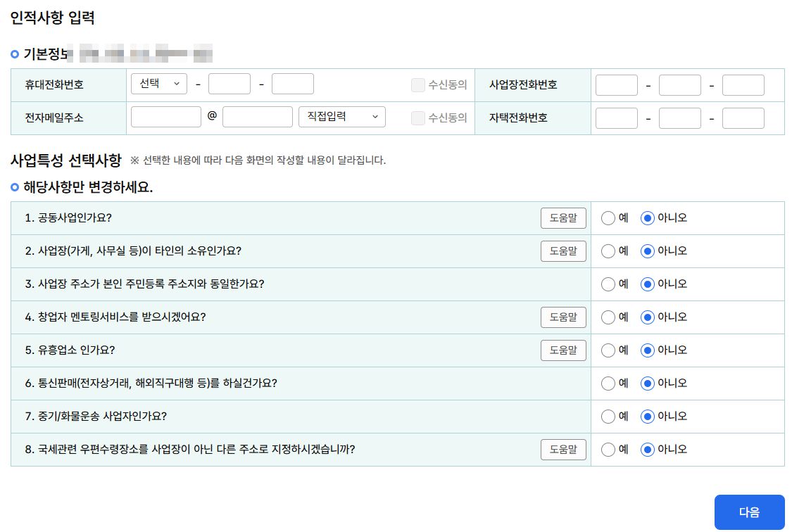Open the mobile carrier 선택 dropdown

[x=158, y=84]
